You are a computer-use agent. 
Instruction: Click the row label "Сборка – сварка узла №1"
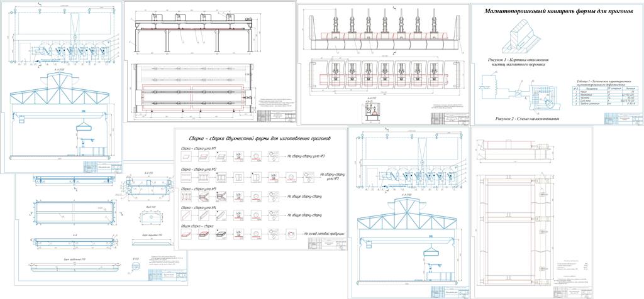click(x=199, y=148)
